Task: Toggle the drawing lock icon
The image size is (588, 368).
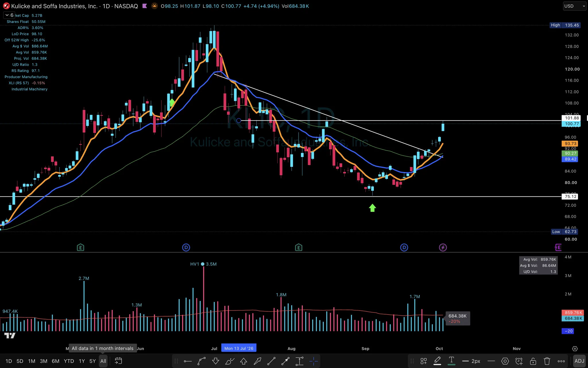Action: [533, 361]
